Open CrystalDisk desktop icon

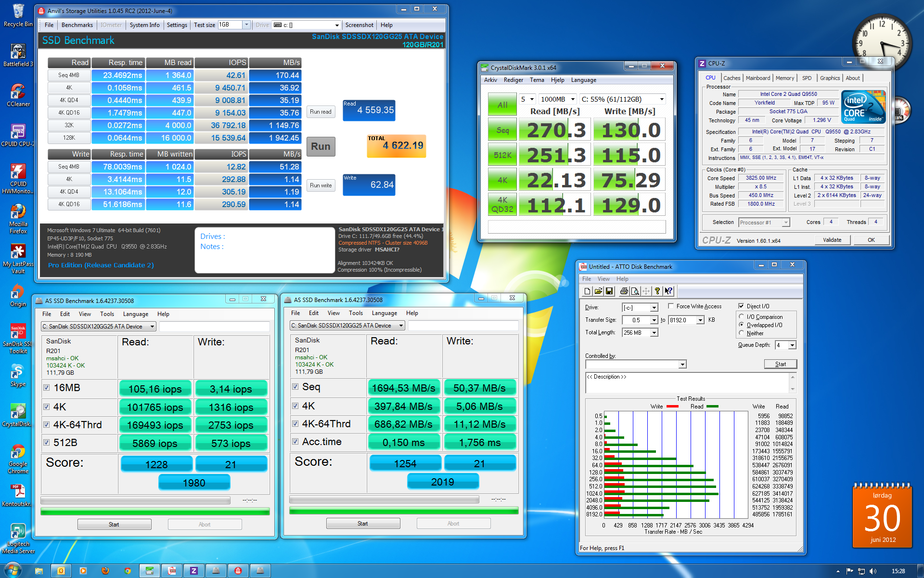18,415
